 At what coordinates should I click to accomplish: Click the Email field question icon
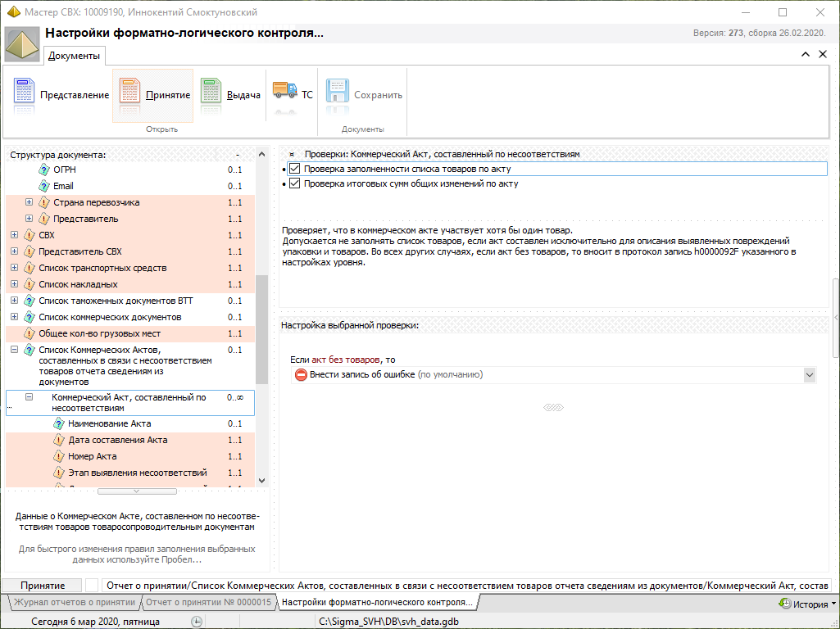click(44, 186)
